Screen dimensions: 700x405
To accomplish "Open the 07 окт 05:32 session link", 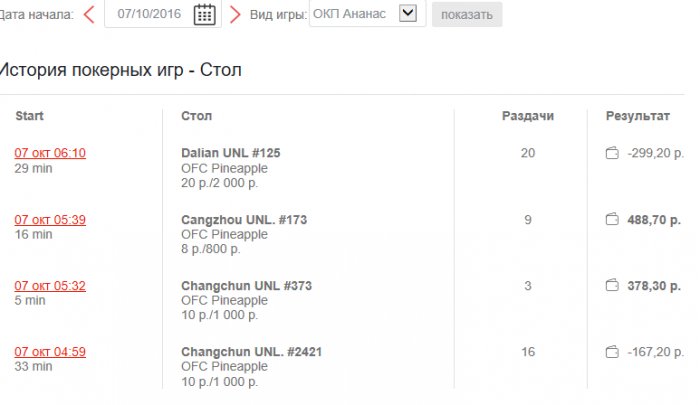I will (50, 286).
